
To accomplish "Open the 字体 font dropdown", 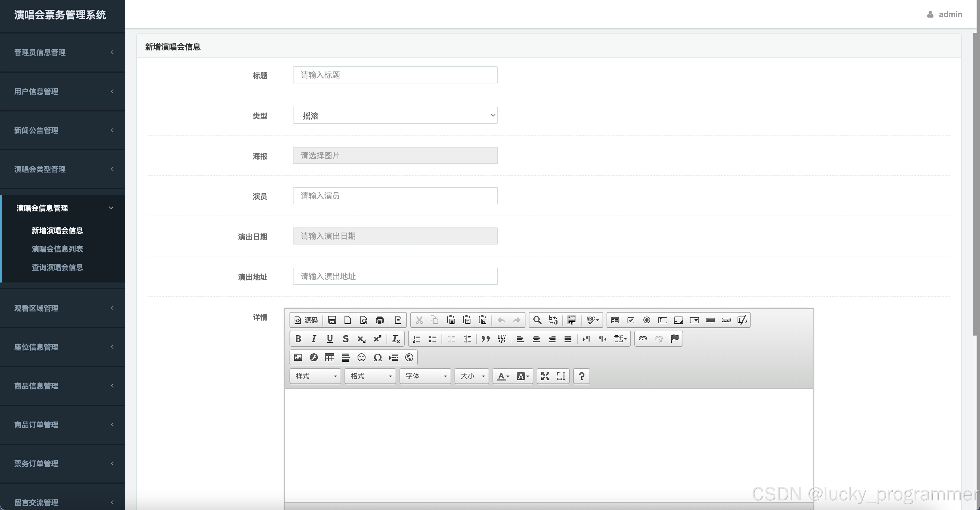I will 425,376.
